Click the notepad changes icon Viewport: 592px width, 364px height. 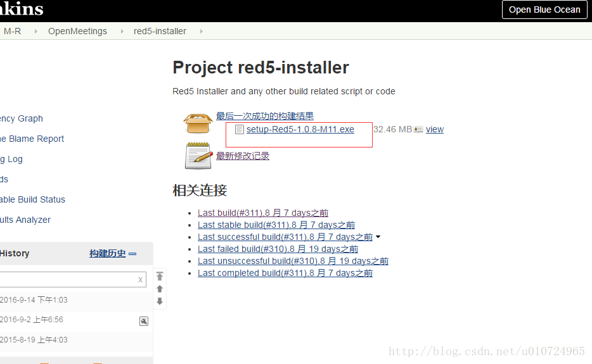pyautogui.click(x=198, y=156)
